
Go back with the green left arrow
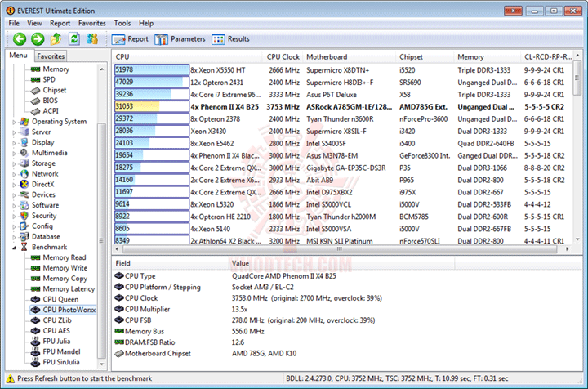pyautogui.click(x=20, y=38)
